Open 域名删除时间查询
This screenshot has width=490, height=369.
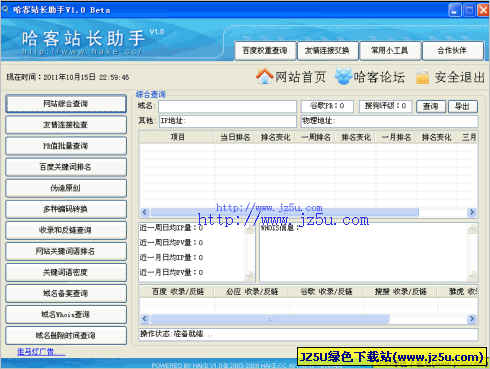pyautogui.click(x=66, y=335)
